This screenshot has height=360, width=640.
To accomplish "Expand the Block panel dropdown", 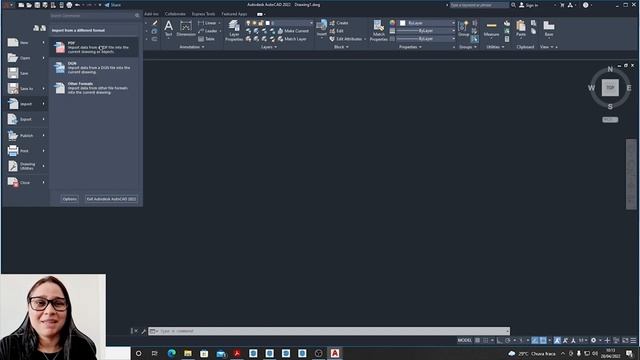I will click(x=341, y=47).
